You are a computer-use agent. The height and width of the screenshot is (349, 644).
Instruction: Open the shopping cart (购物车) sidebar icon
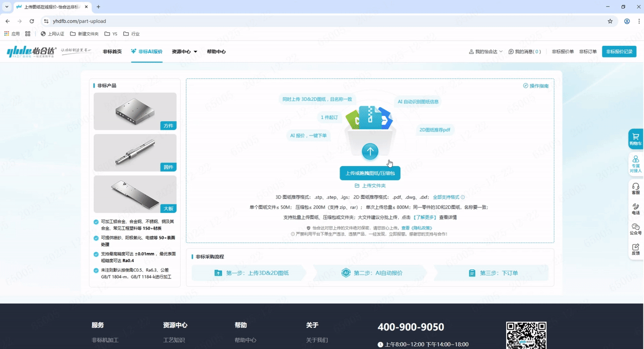point(635,138)
